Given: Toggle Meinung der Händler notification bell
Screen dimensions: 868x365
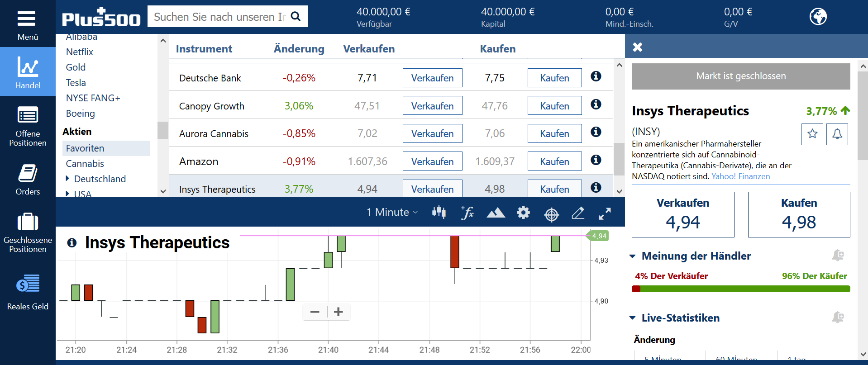Looking at the screenshot, I should [838, 256].
